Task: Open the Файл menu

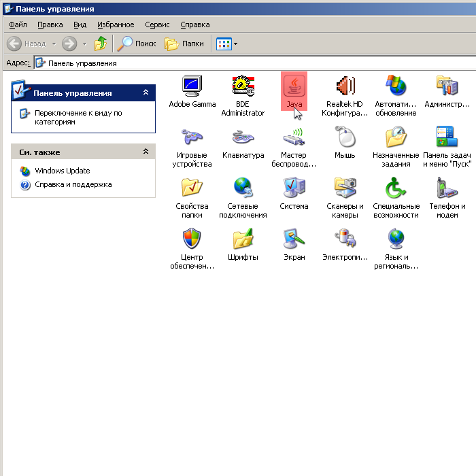Action: pyautogui.click(x=18, y=24)
